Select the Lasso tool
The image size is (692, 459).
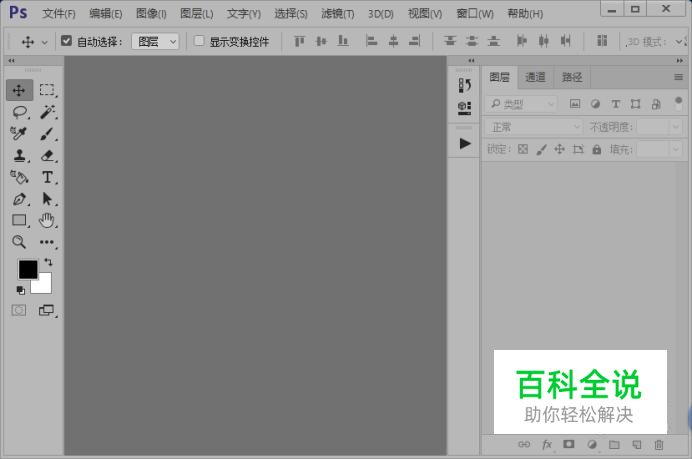[19, 112]
